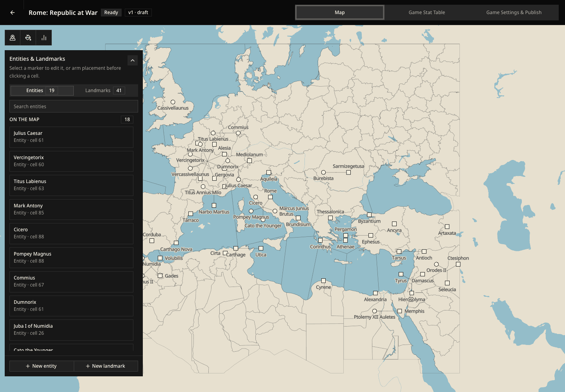Click the Tarsus square landmark marker
Viewport: 565px width, 392px height.
point(399,251)
